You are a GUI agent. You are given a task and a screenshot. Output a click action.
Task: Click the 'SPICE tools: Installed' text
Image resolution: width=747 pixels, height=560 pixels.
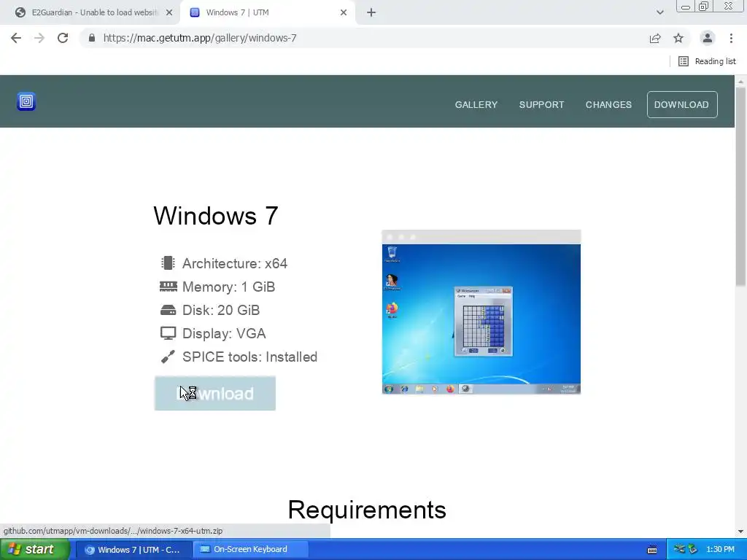(249, 357)
